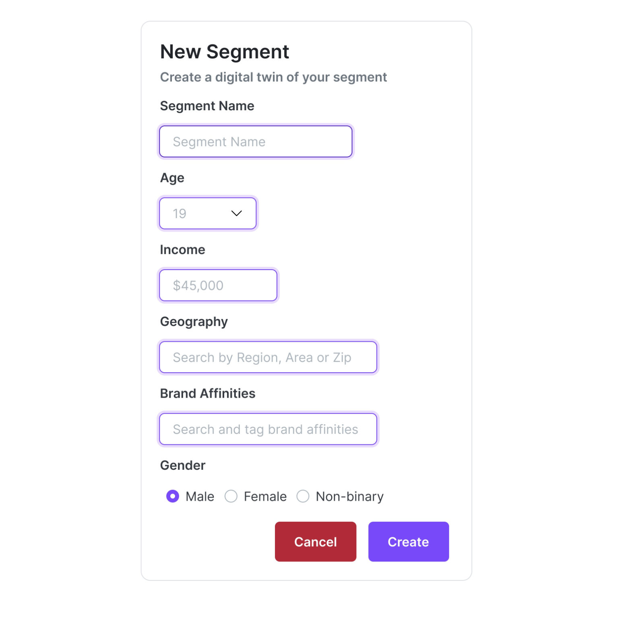
Task: Click the Geography search box
Action: pos(268,357)
